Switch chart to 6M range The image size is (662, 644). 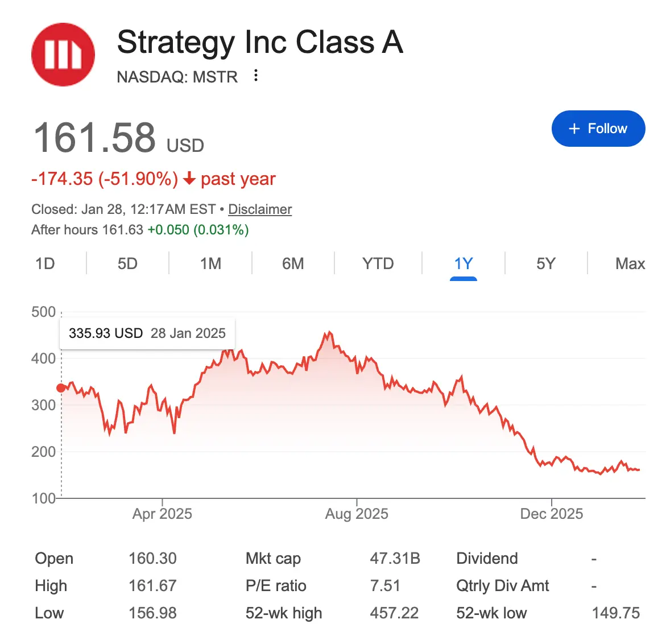(x=293, y=264)
